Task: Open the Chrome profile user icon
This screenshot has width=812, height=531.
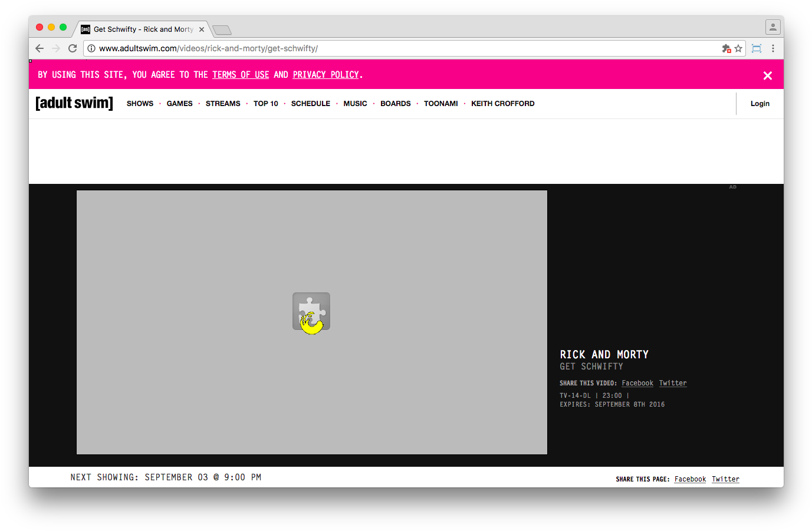Action: tap(773, 27)
